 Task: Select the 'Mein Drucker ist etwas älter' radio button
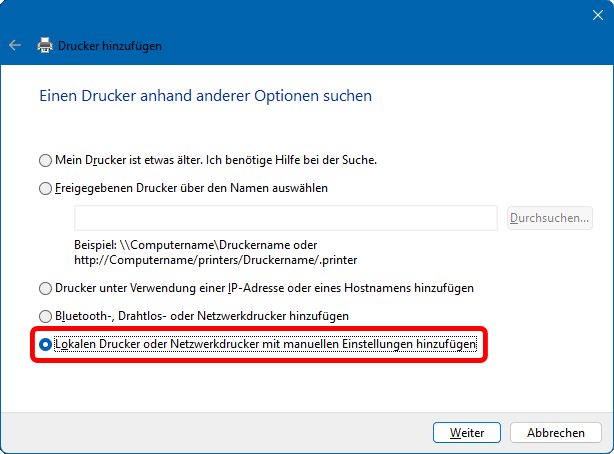click(x=45, y=160)
